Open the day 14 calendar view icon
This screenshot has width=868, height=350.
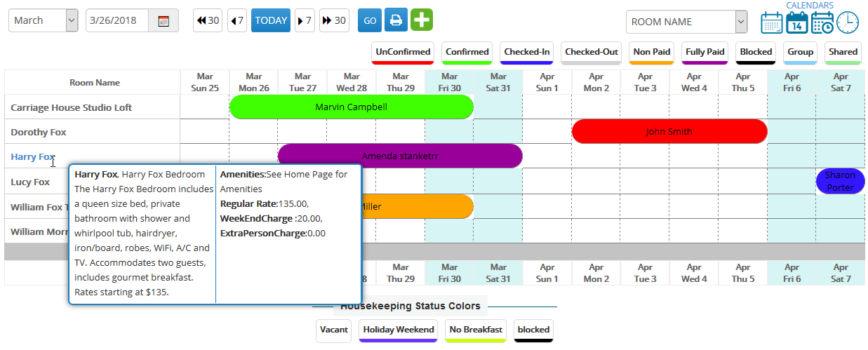coord(797,22)
